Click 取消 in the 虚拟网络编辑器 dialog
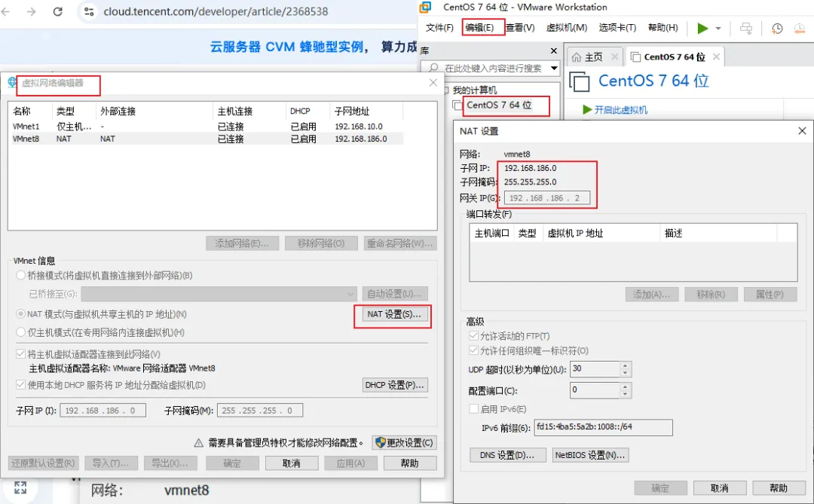Screen dimensions: 814x504 tap(291, 463)
